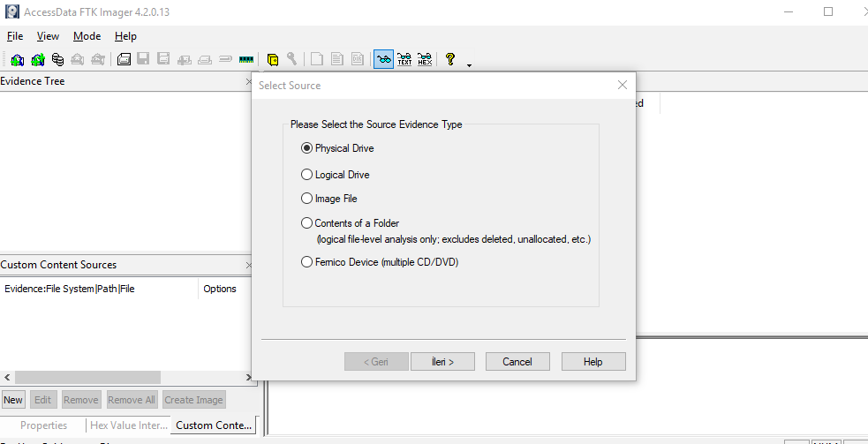
Task: Click the Create Image button
Action: click(x=193, y=400)
